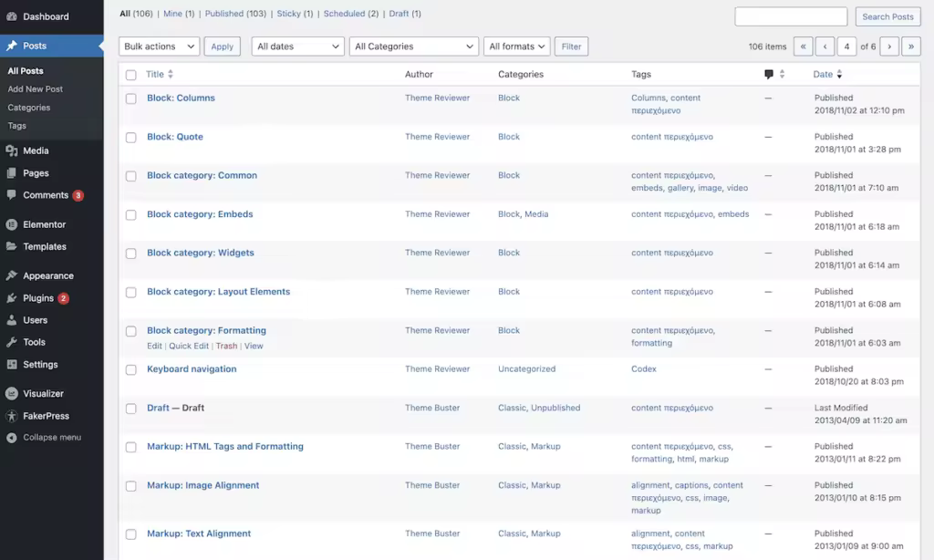Viewport: 934px width, 560px height.
Task: Expand the All Categories dropdown
Action: [x=414, y=47]
